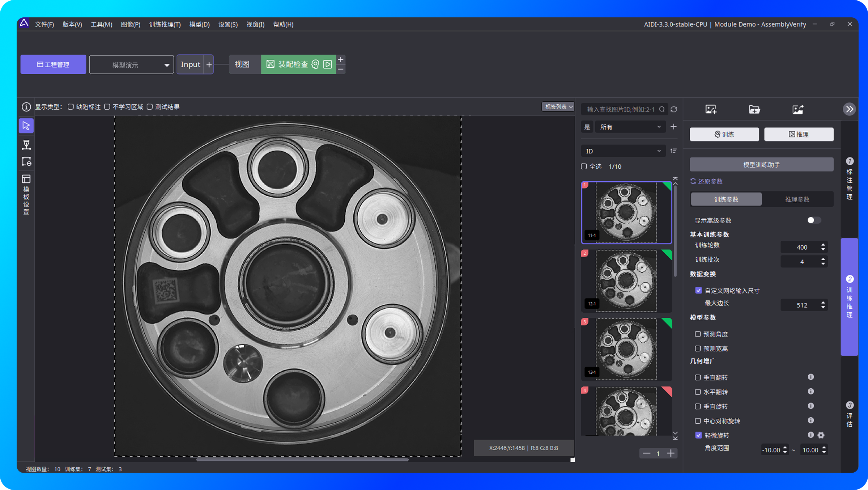Switch to inference parameters tab

coord(797,199)
